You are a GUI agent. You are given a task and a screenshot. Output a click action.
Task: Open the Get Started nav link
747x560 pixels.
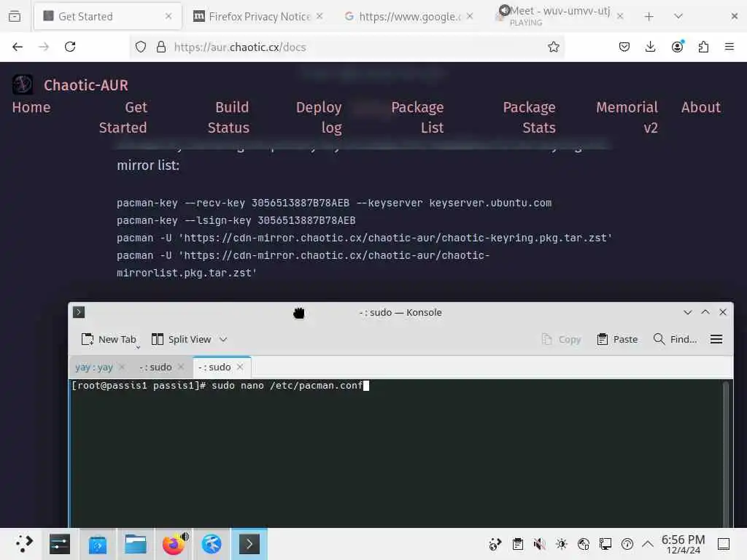pos(123,117)
